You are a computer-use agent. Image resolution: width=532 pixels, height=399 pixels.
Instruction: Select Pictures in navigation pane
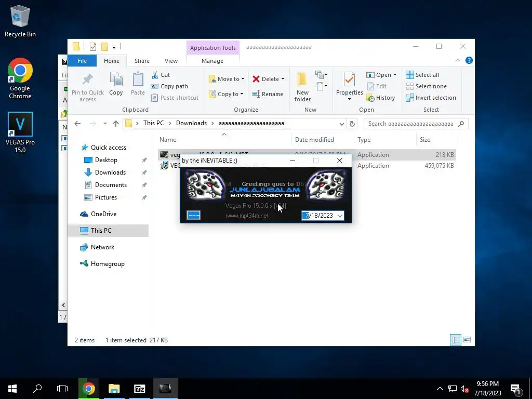click(106, 197)
